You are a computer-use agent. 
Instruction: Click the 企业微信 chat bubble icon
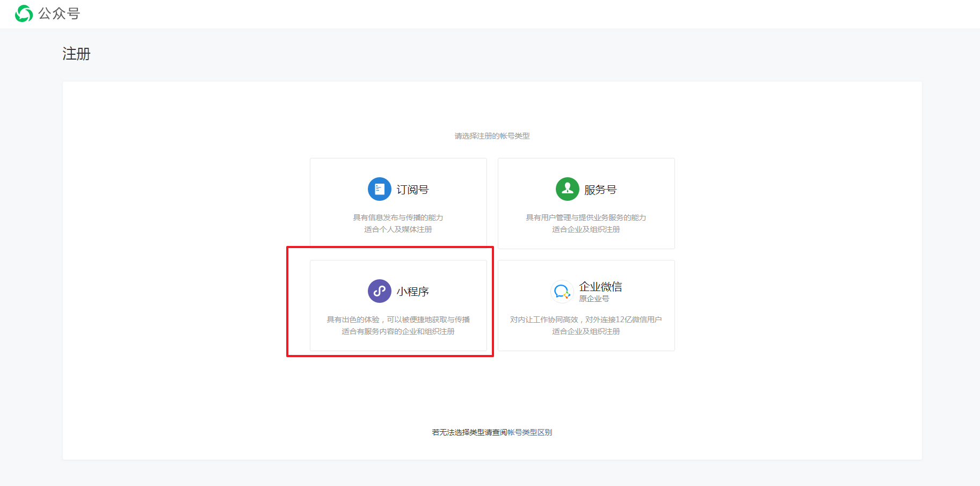(x=562, y=292)
